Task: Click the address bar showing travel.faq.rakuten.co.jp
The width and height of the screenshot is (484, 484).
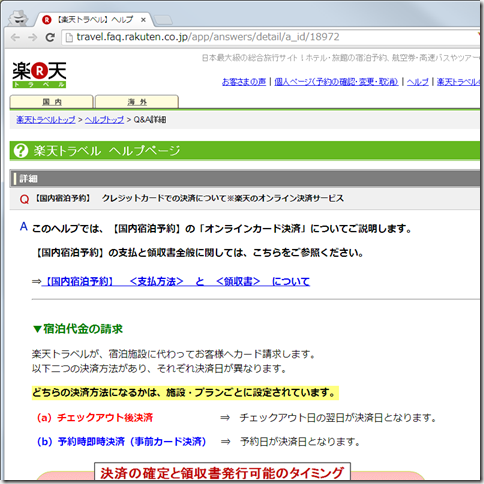Action: [271, 37]
